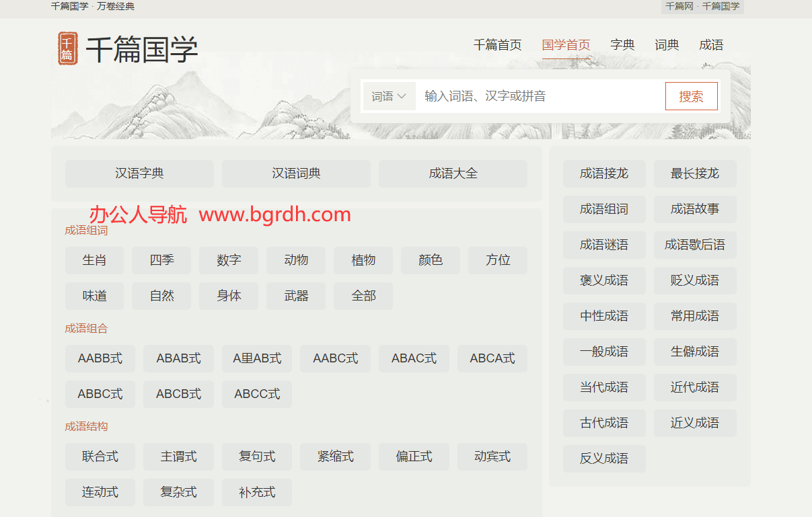The height and width of the screenshot is (517, 812).
Task: Choose the ABCC式 idiom pattern
Action: coord(257,394)
